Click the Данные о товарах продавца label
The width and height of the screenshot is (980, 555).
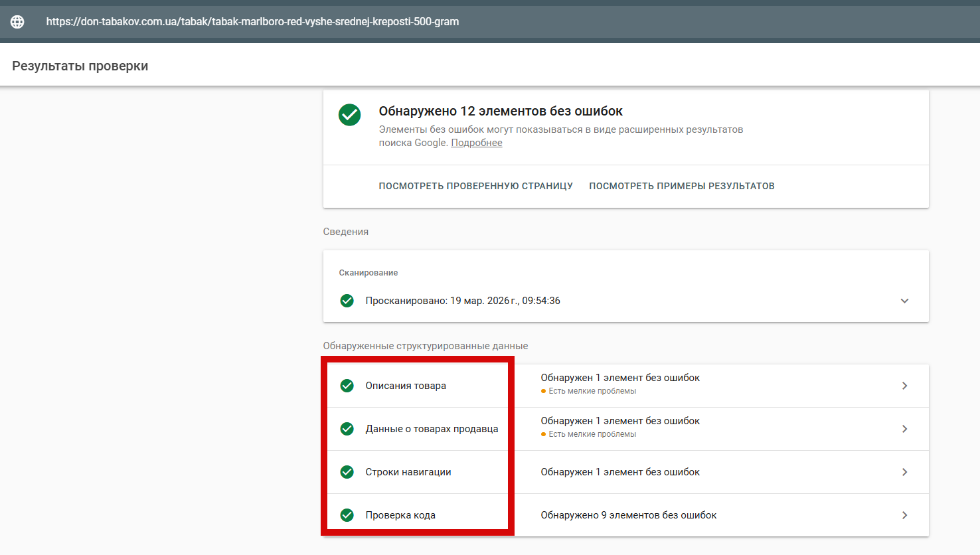[432, 429]
